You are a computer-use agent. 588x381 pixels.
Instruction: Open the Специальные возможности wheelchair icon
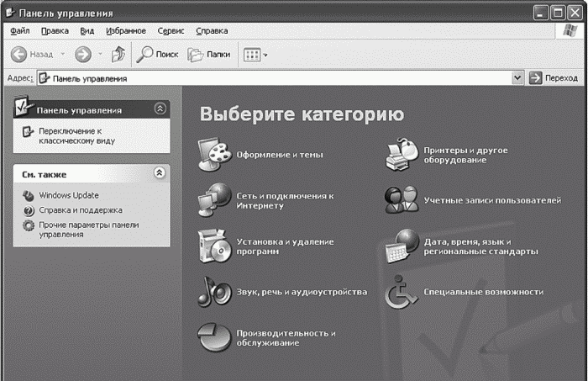402,292
